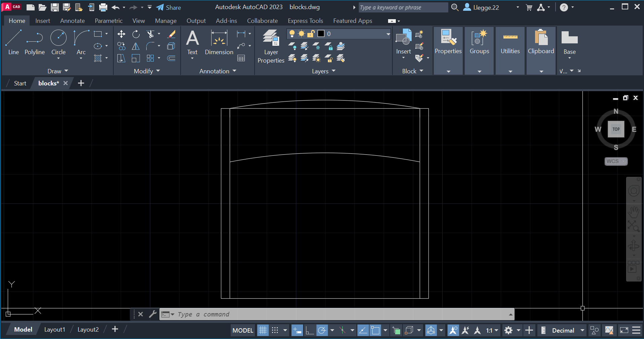
Task: Click the command line input field
Action: [x=336, y=314]
